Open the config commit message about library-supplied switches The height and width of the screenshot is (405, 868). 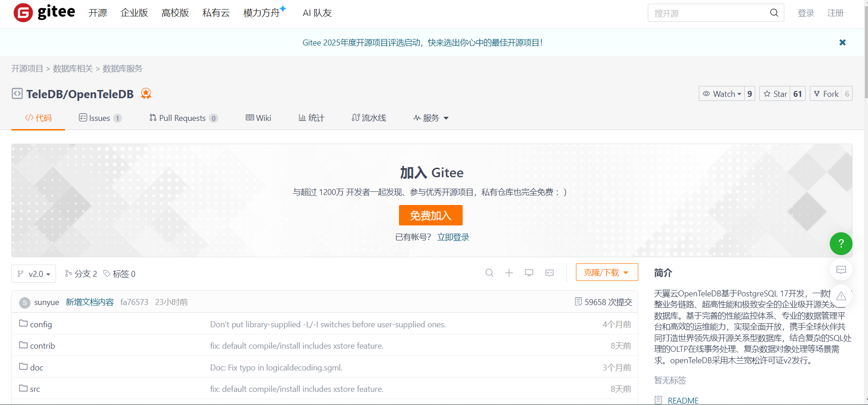tap(328, 325)
